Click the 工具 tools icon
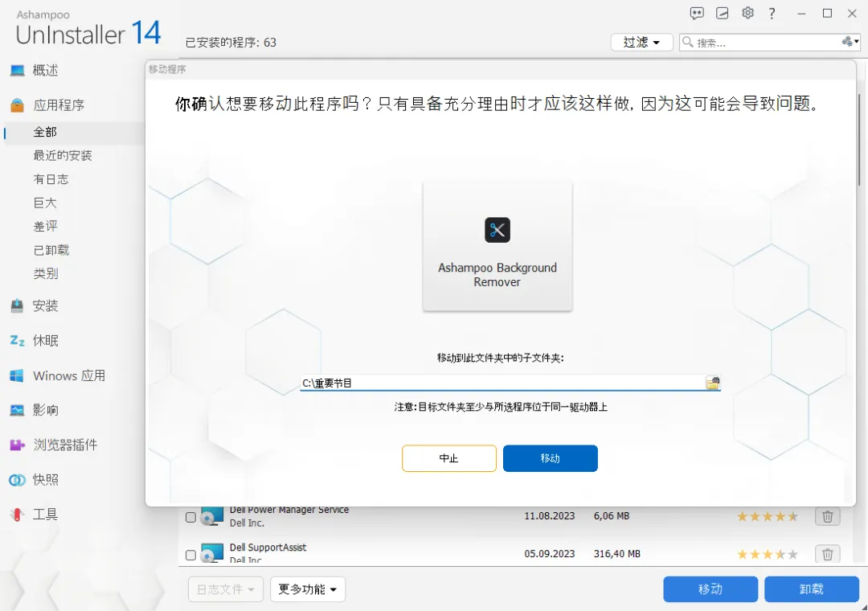The width and height of the screenshot is (868, 611). point(17,515)
